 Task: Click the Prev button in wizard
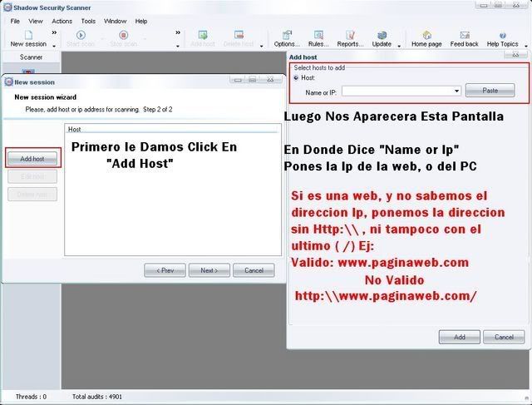(165, 270)
